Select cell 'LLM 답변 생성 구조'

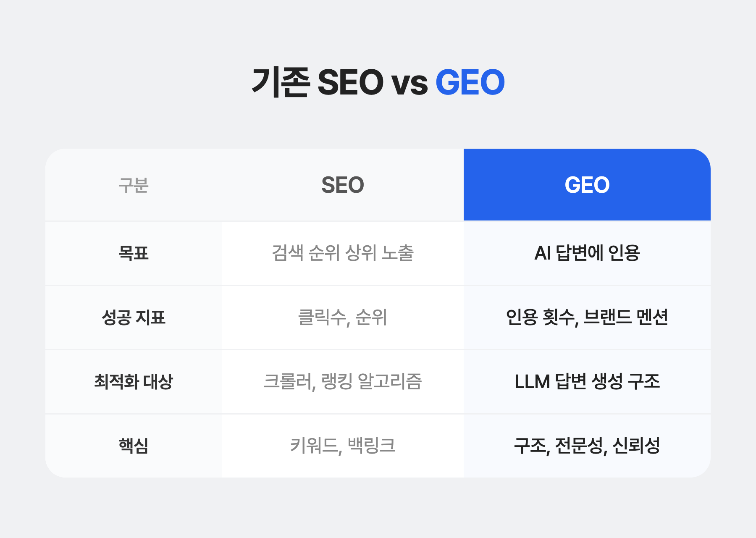[x=587, y=382]
